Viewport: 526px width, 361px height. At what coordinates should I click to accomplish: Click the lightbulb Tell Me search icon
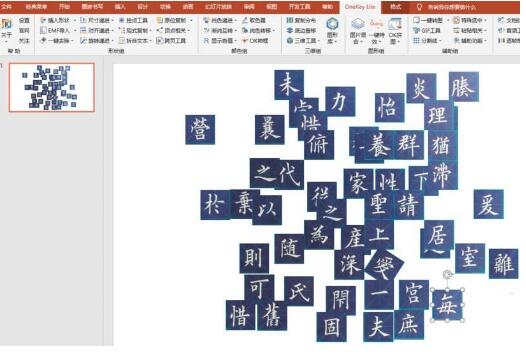419,7
